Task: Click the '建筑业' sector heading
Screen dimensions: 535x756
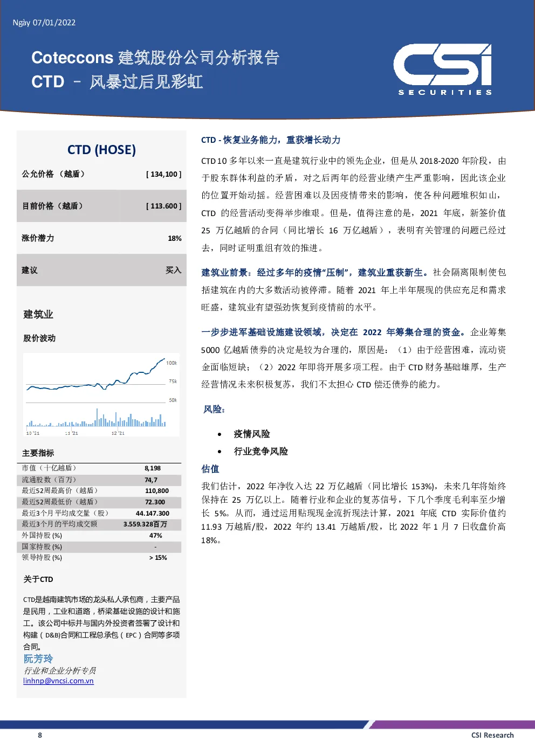Action: click(38, 314)
